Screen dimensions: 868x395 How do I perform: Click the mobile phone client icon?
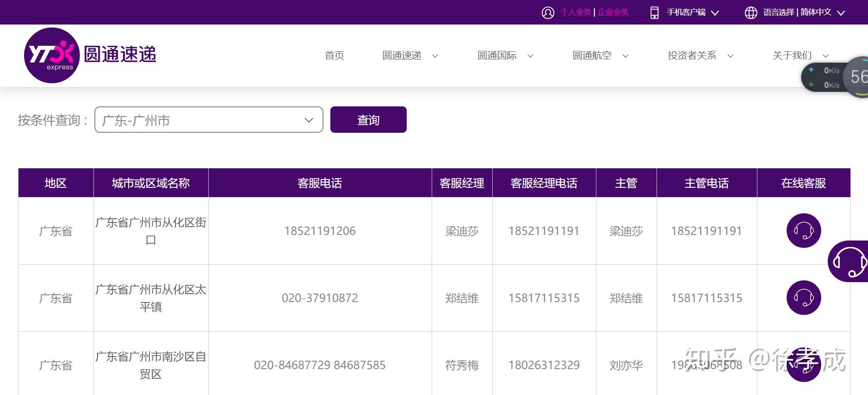pos(654,12)
